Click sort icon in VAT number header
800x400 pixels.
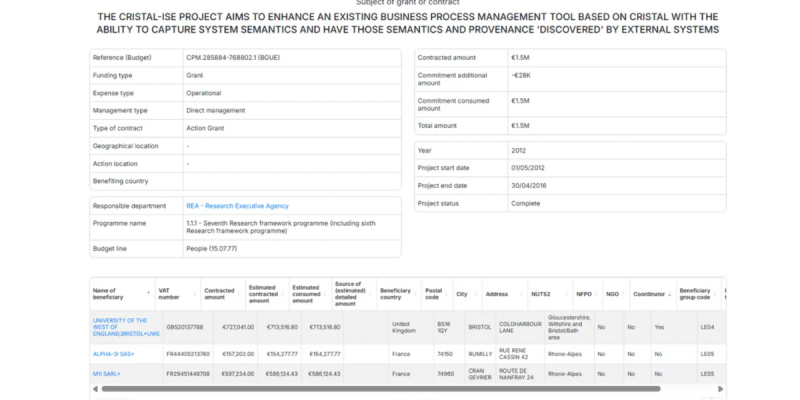194,294
